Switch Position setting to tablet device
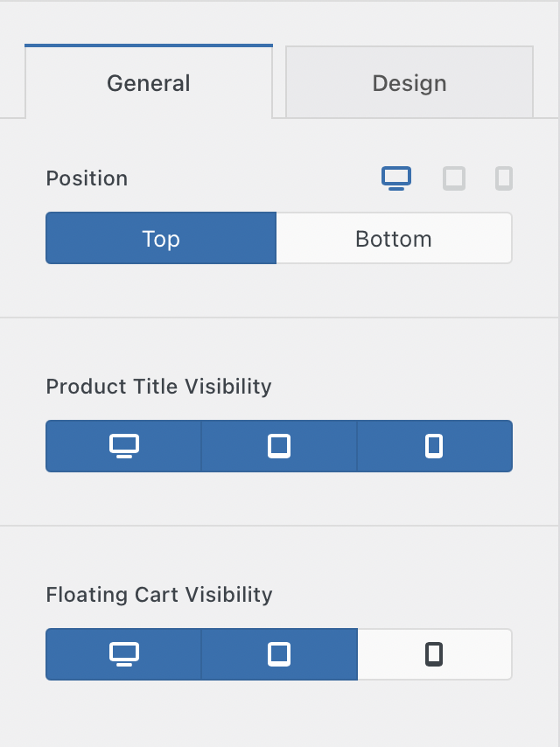The width and height of the screenshot is (560, 747). 454,178
